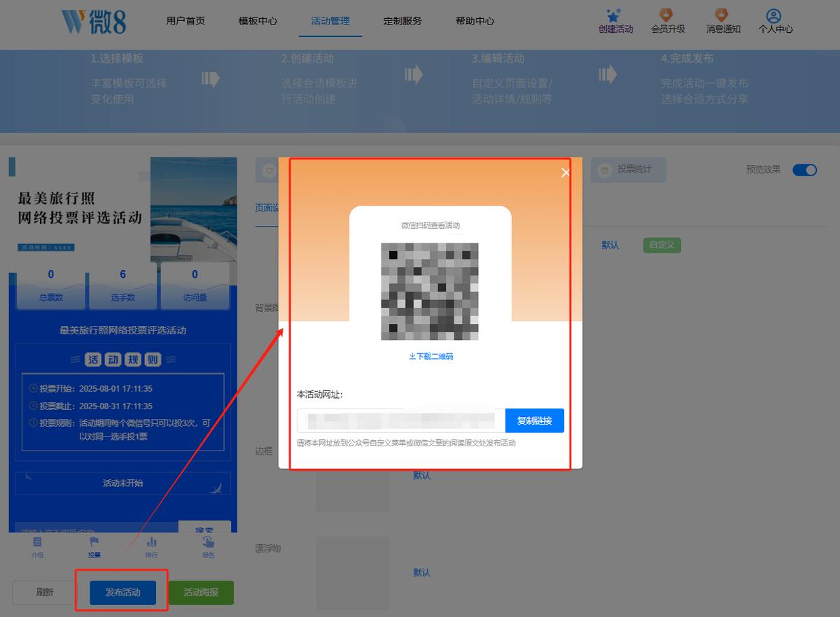840x617 pixels.
Task: Go to 个人中心 profile icon
Action: tap(773, 15)
